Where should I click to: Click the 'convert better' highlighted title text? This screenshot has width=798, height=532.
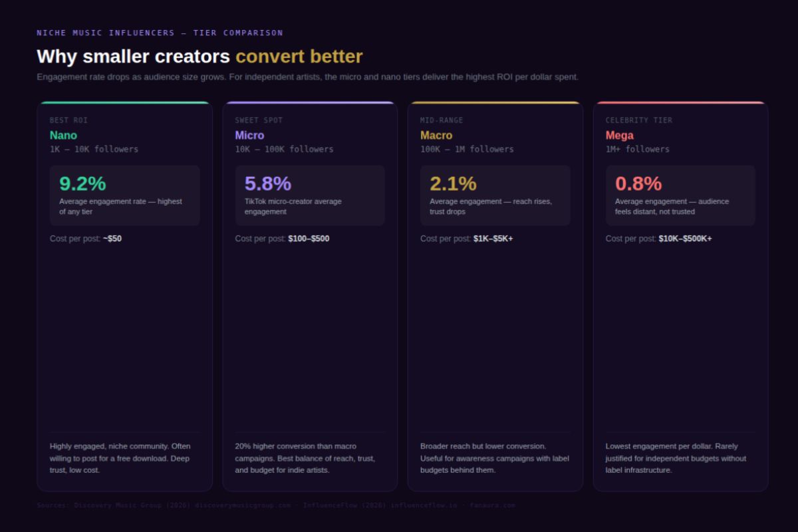click(299, 57)
